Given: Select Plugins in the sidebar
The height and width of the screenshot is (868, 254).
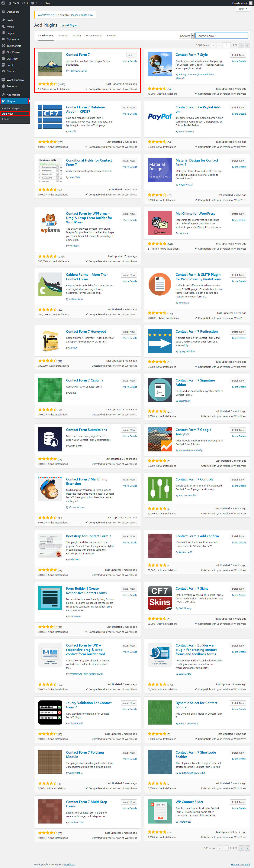Looking at the screenshot, I should [15, 101].
